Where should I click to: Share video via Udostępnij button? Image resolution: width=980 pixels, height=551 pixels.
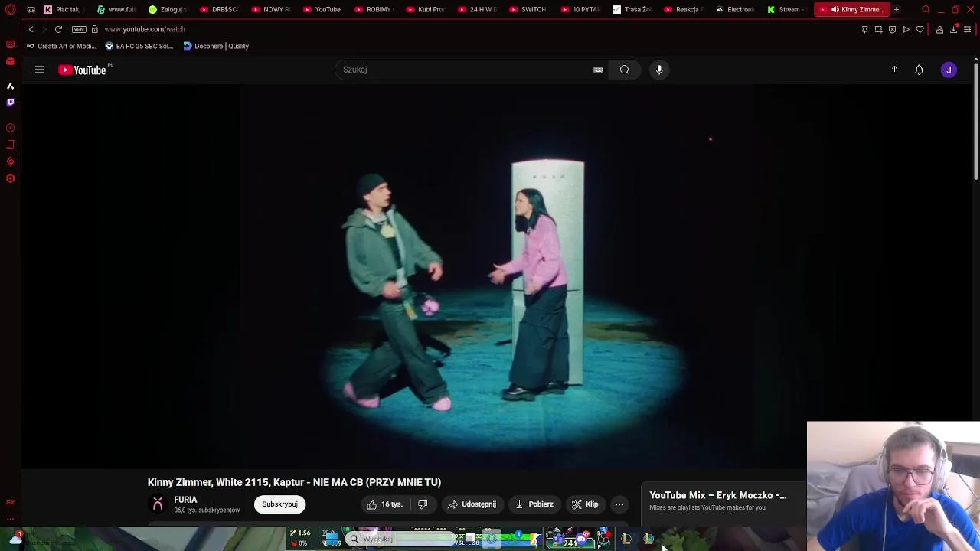pos(472,504)
